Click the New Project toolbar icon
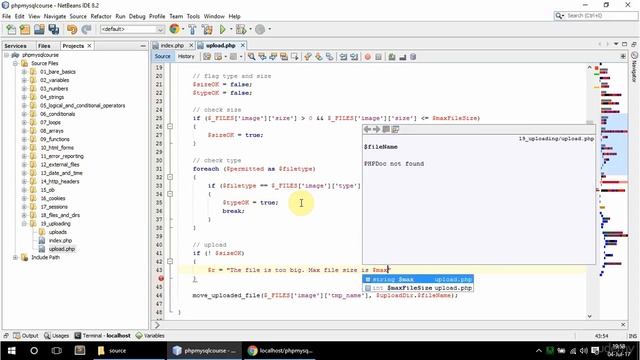Image resolution: width=640 pixels, height=360 pixels. [25, 29]
